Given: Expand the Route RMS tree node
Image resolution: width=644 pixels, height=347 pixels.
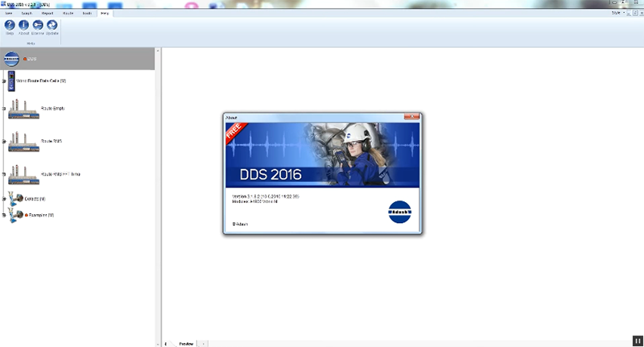Looking at the screenshot, I should 4,142.
